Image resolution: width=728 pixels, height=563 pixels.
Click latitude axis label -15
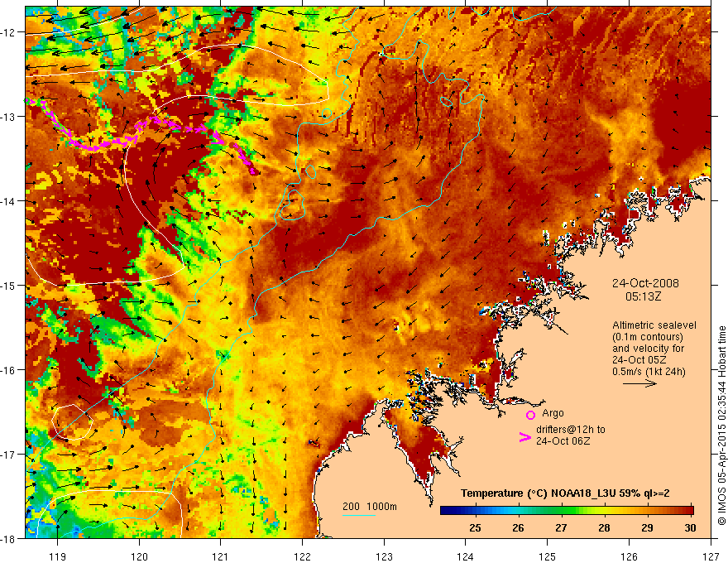(x=9, y=286)
